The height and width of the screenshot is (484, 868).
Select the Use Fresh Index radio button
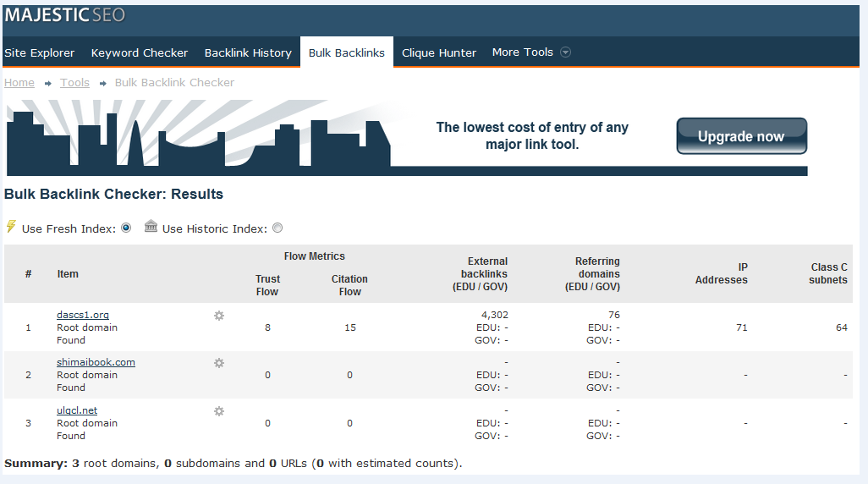(x=126, y=228)
